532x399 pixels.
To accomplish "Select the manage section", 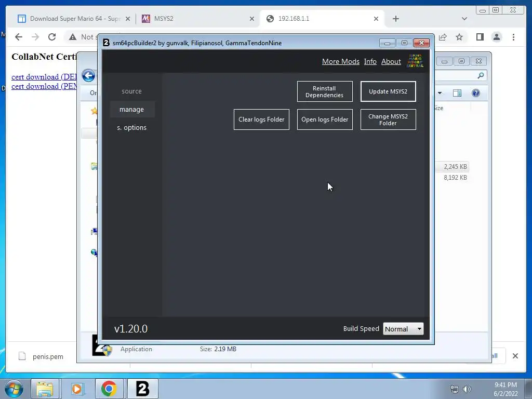I will point(132,109).
